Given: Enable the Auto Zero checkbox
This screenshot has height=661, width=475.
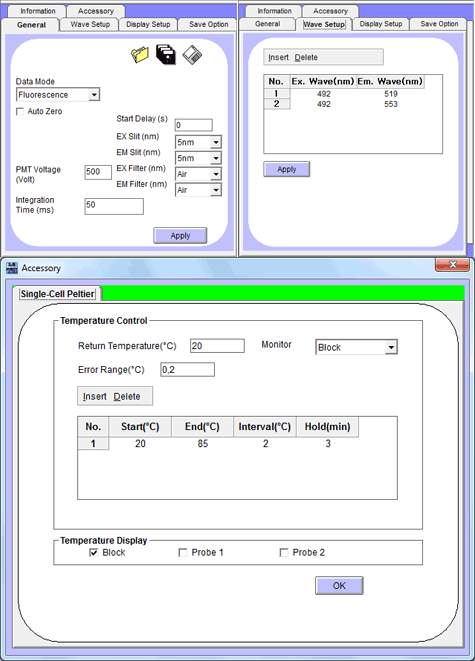Looking at the screenshot, I should (x=20, y=111).
